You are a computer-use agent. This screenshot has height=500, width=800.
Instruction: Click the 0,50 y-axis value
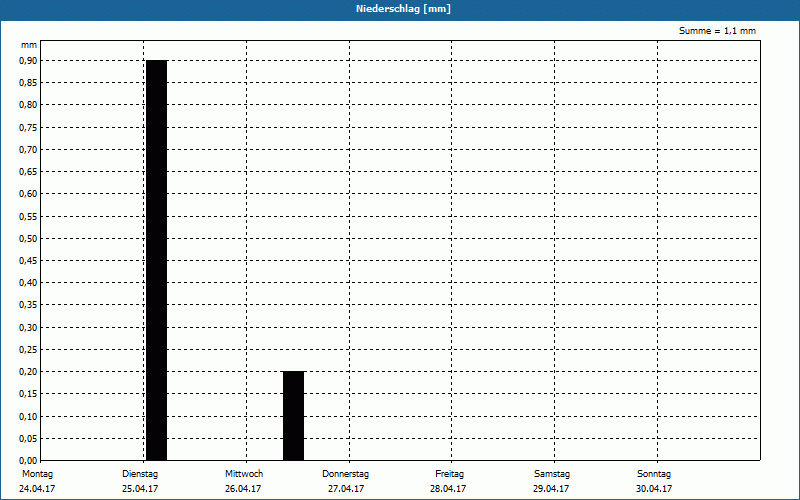point(28,238)
